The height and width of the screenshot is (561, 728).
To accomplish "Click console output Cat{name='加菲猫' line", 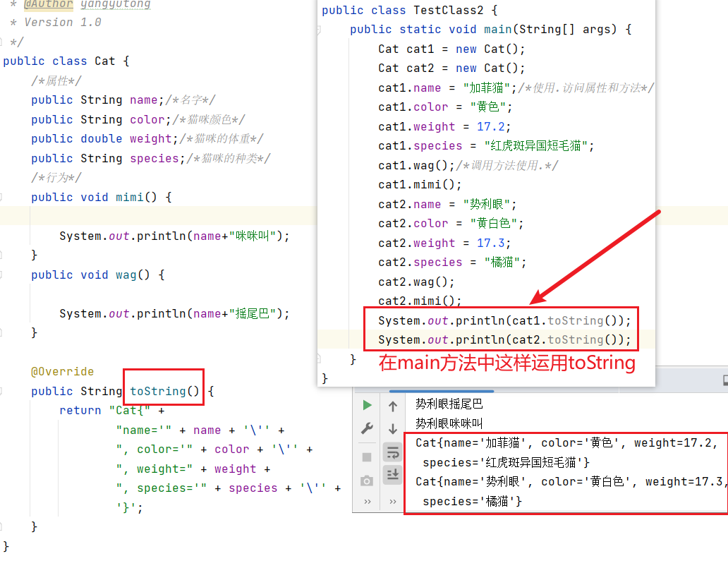I will (x=567, y=443).
